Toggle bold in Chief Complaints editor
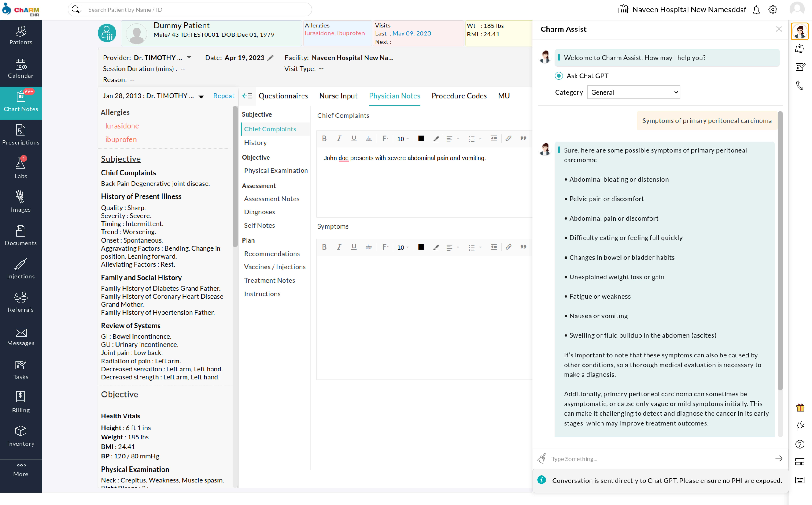 324,138
